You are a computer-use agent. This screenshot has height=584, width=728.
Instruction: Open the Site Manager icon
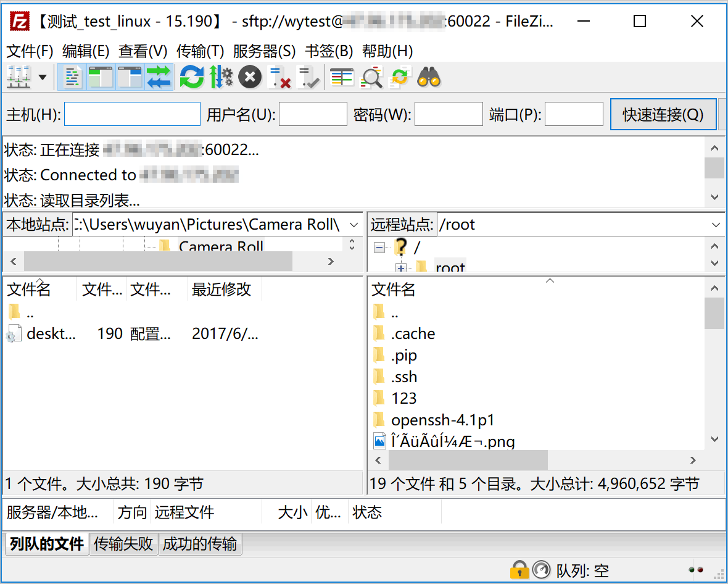(x=19, y=77)
